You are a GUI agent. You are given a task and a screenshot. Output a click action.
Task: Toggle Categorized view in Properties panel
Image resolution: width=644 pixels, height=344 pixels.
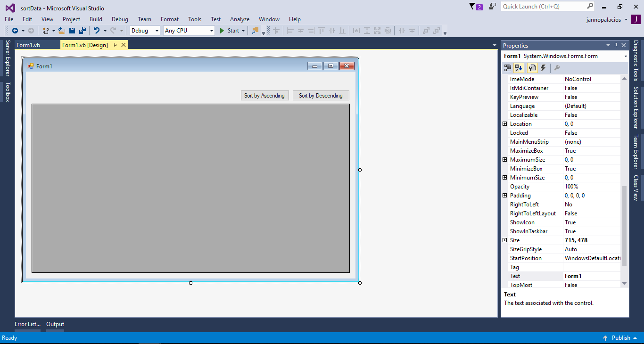[x=508, y=68]
